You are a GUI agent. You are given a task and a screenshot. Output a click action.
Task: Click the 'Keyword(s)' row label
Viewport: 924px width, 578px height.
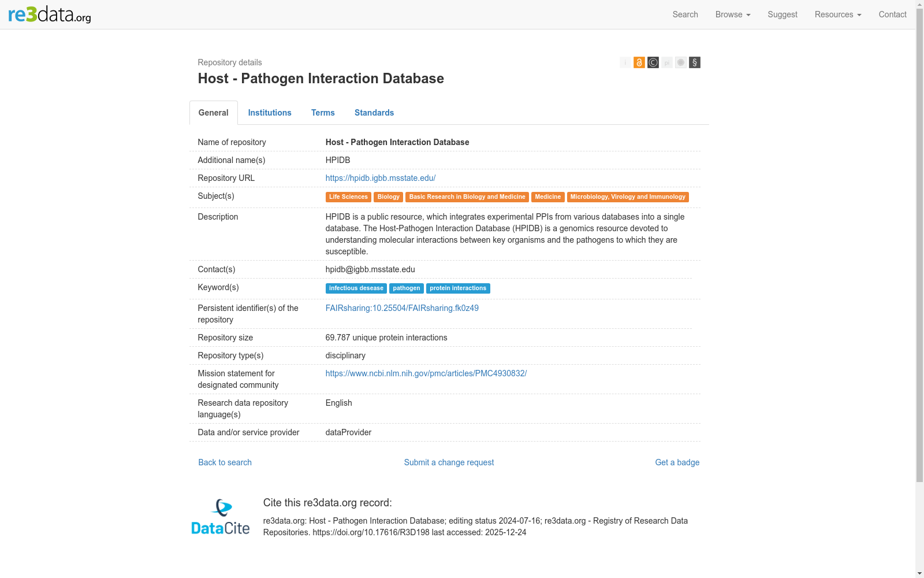[x=218, y=287]
